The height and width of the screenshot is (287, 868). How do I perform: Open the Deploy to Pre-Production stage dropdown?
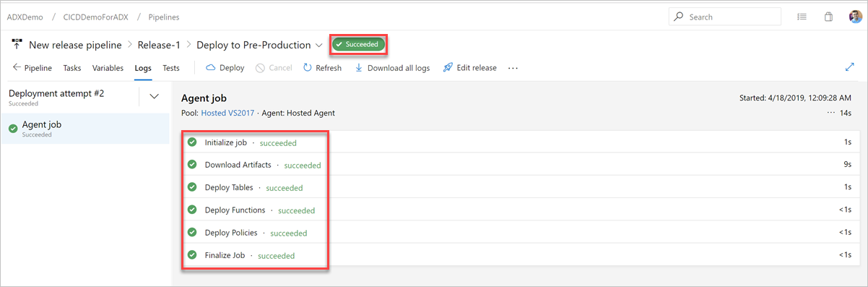318,45
